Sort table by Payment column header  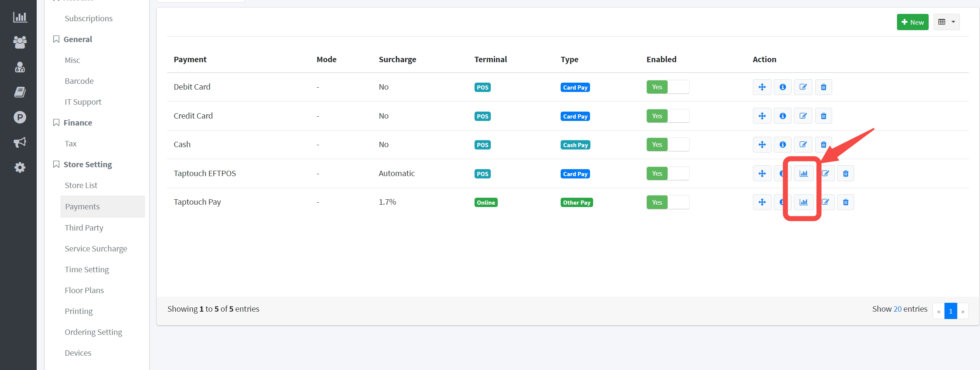click(x=190, y=59)
